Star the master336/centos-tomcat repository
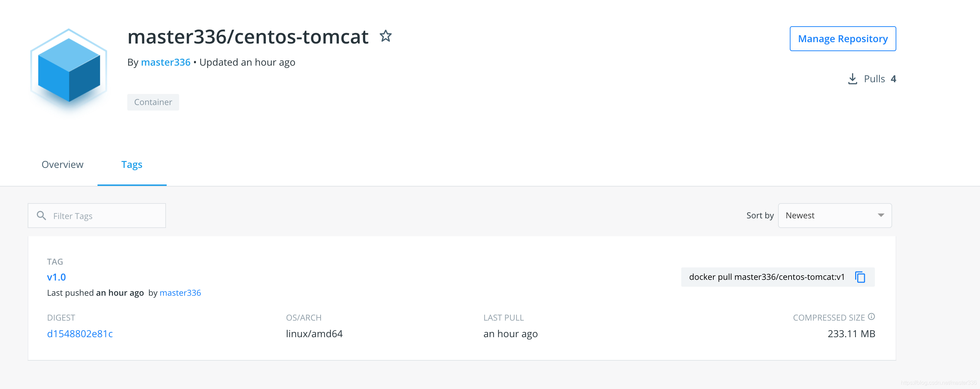The image size is (980, 389). (385, 36)
